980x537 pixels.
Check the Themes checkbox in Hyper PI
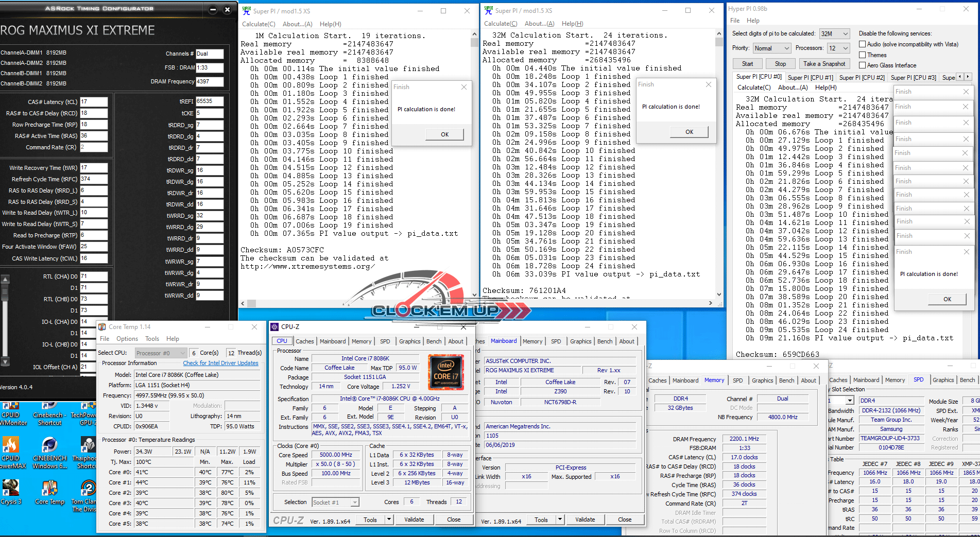point(863,55)
